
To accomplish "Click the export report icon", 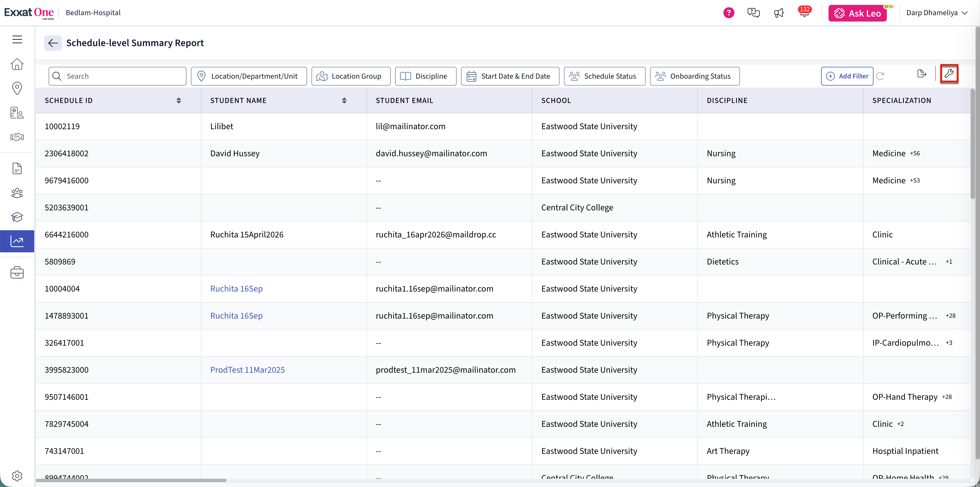I will pyautogui.click(x=922, y=74).
